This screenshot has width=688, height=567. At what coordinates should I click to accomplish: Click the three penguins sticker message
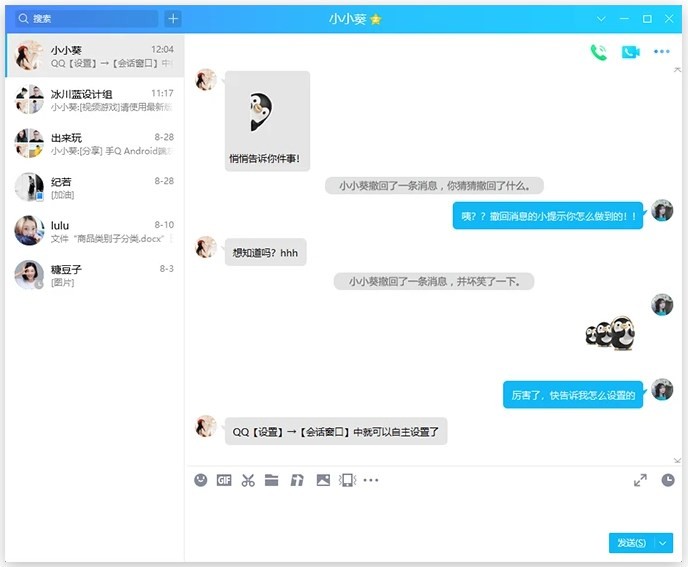(611, 332)
